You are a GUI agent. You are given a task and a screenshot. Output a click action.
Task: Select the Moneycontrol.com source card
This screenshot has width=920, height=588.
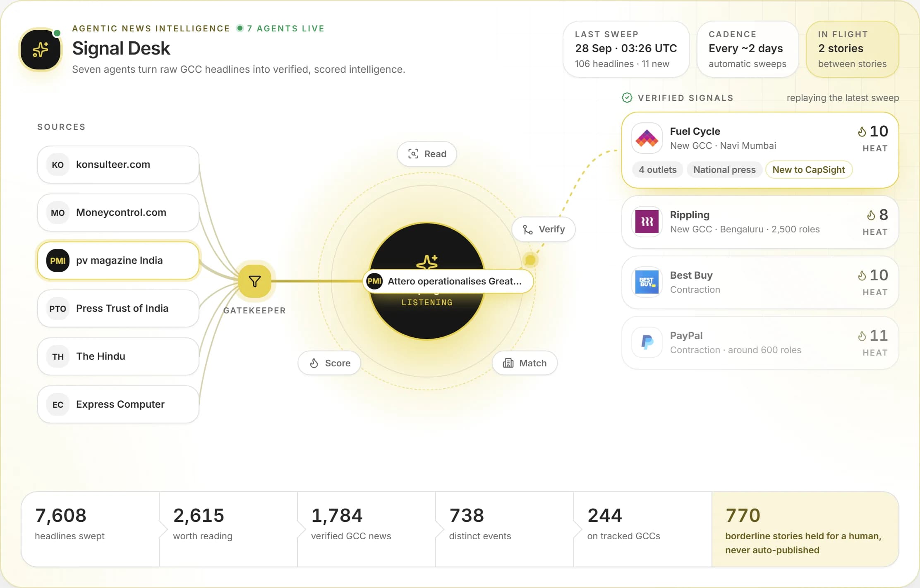pos(118,213)
